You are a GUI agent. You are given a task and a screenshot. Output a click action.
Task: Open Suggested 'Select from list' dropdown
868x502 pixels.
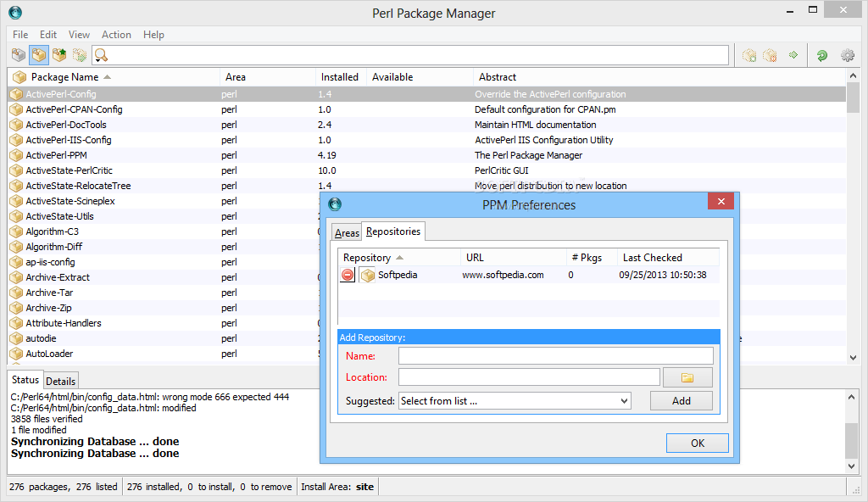click(515, 400)
